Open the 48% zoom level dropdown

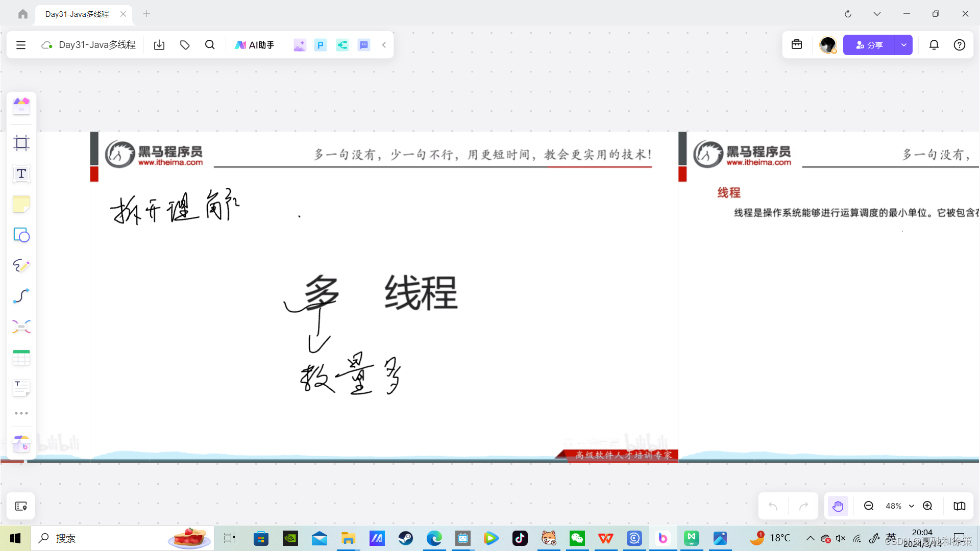[899, 506]
